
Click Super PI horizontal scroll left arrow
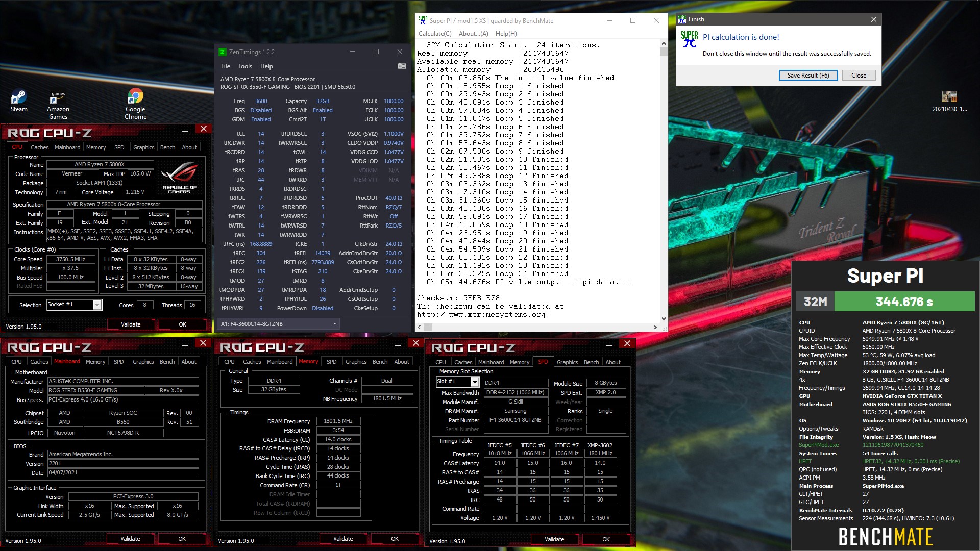[420, 327]
